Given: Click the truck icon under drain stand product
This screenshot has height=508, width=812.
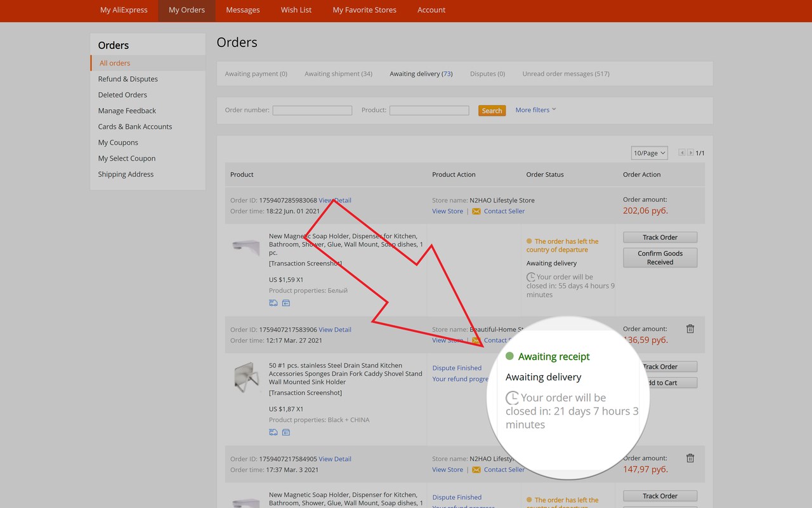Looking at the screenshot, I should pyautogui.click(x=273, y=432).
